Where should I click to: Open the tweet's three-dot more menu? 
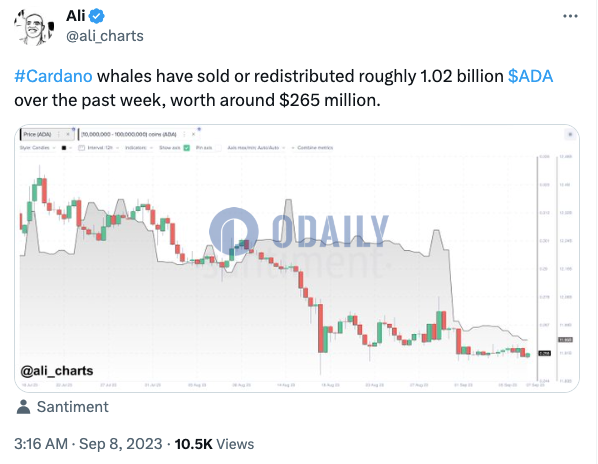tap(570, 16)
